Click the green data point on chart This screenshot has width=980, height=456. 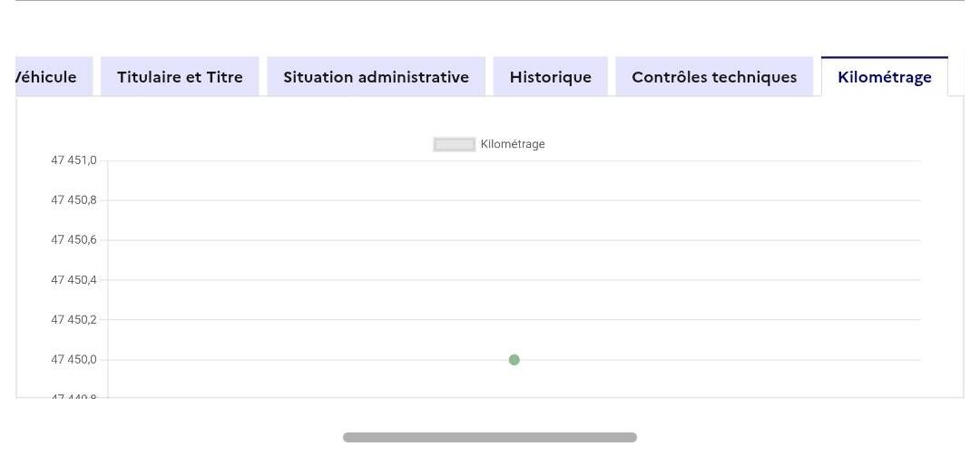[514, 360]
